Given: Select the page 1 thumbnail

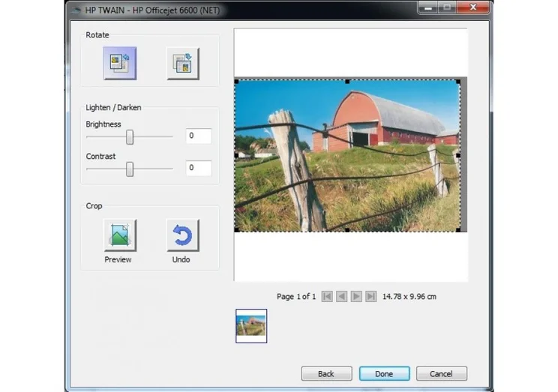Looking at the screenshot, I should pyautogui.click(x=251, y=326).
